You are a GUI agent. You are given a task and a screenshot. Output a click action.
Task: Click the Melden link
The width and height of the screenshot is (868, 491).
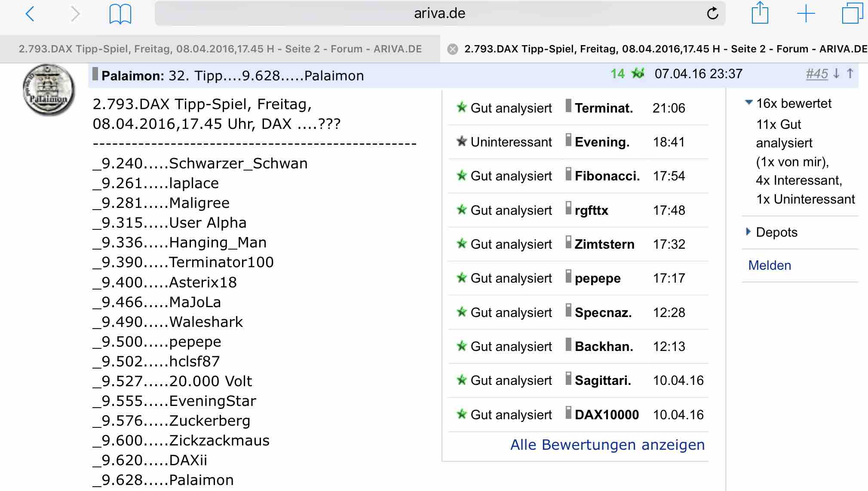tap(769, 265)
